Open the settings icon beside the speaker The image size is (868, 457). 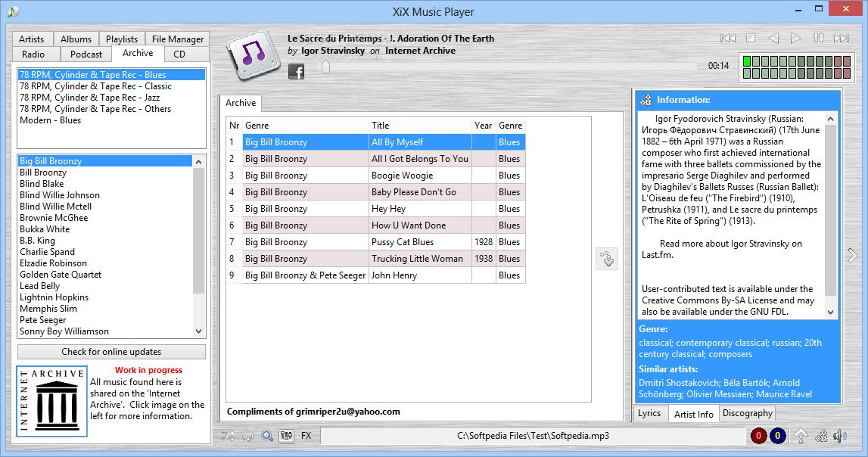click(821, 436)
